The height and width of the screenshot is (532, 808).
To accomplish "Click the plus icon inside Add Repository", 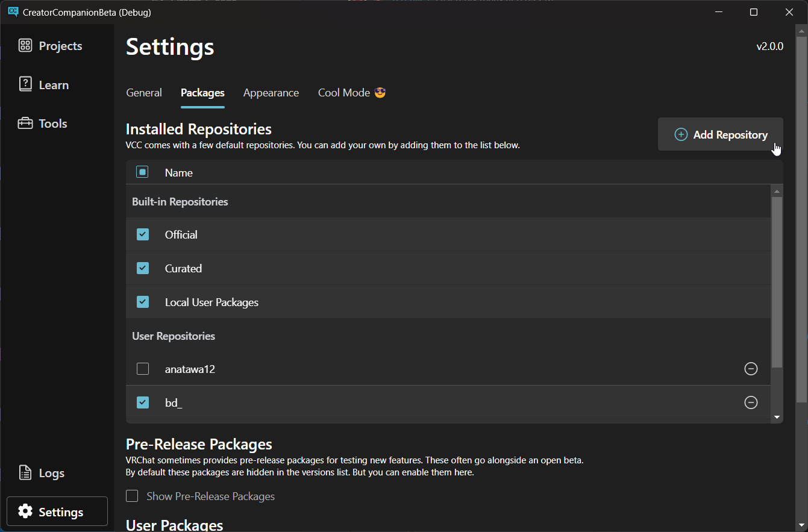I will pos(681,134).
